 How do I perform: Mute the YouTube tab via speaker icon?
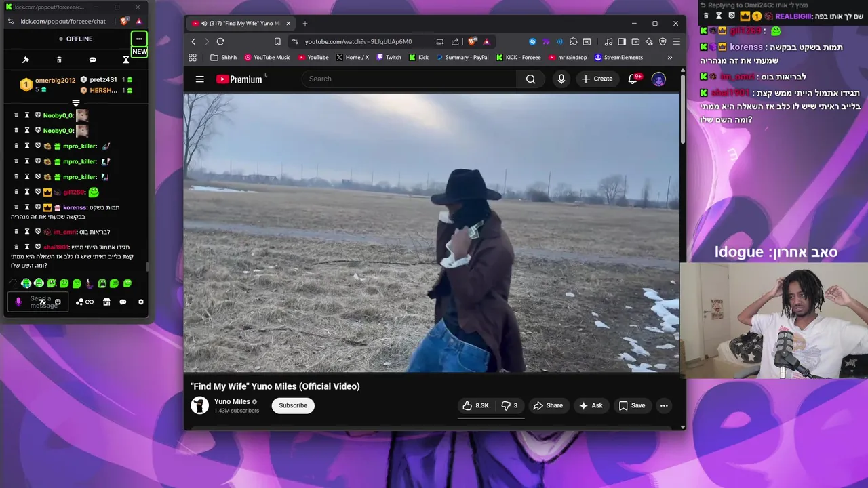tap(203, 23)
